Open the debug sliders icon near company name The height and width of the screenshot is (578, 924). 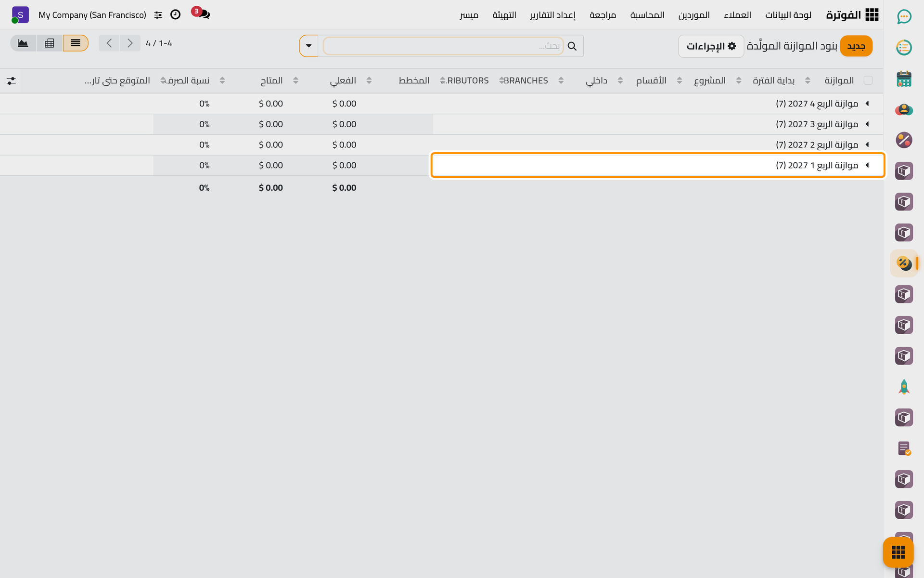[158, 15]
